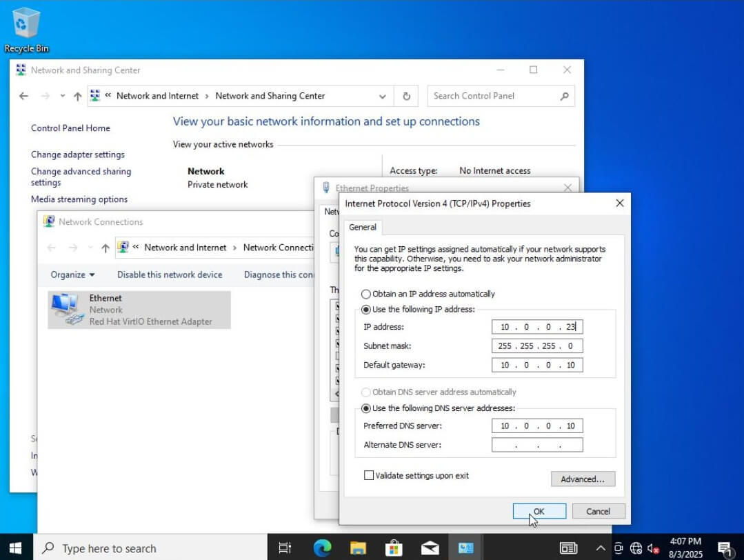Viewport: 744px width, 560px height.
Task: Maximize the Network and Sharing Center window
Action: click(533, 70)
